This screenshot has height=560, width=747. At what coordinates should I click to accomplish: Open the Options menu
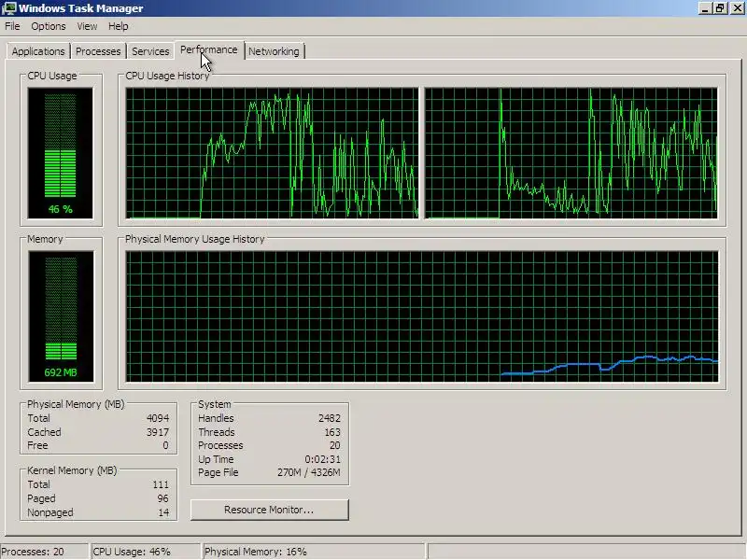[49, 27]
